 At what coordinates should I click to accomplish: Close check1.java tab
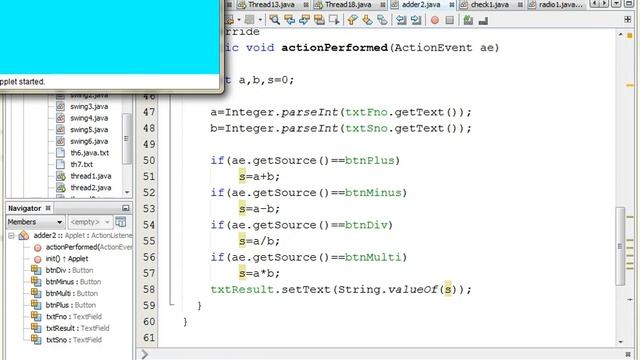[x=520, y=4]
